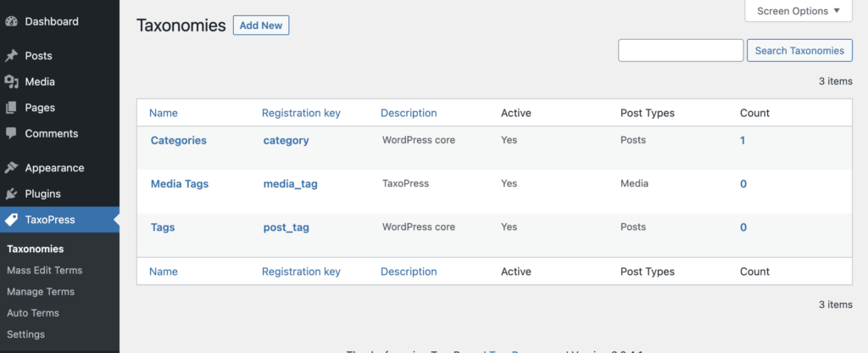868x353 pixels.
Task: Sort by Description in table footer
Action: coord(409,272)
